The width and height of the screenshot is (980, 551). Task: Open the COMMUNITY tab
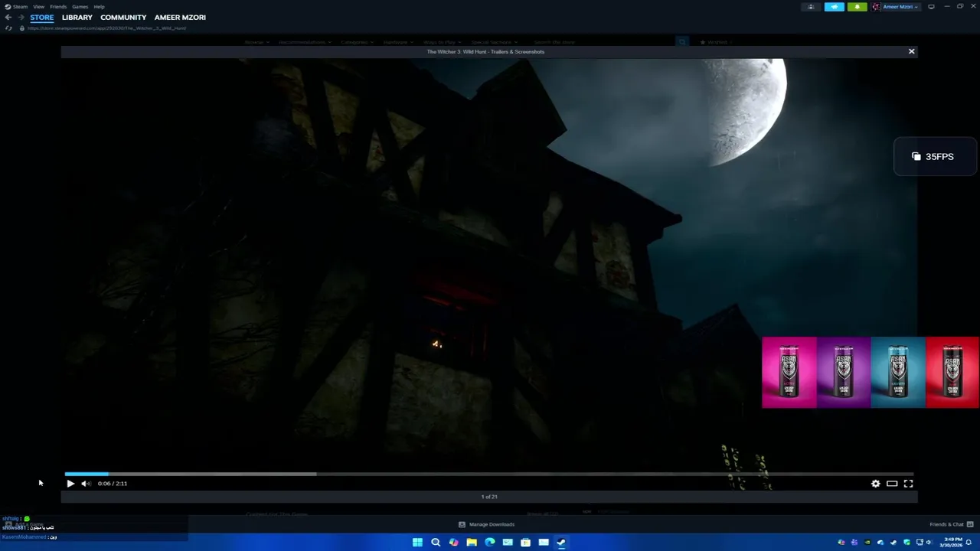[123, 17]
